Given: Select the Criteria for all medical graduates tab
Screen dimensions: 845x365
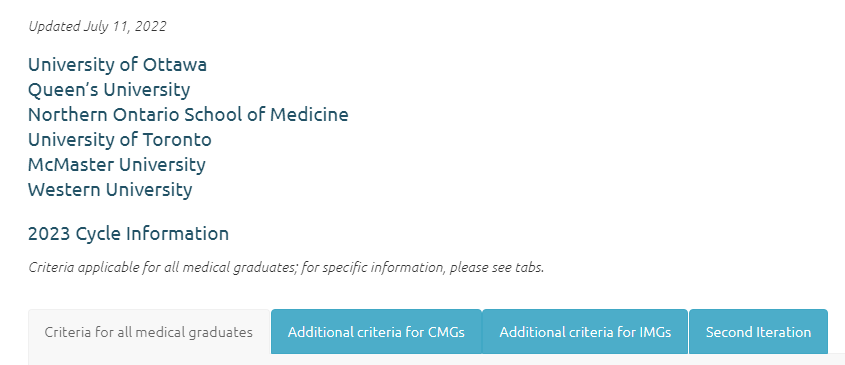Looking at the screenshot, I should tap(149, 332).
